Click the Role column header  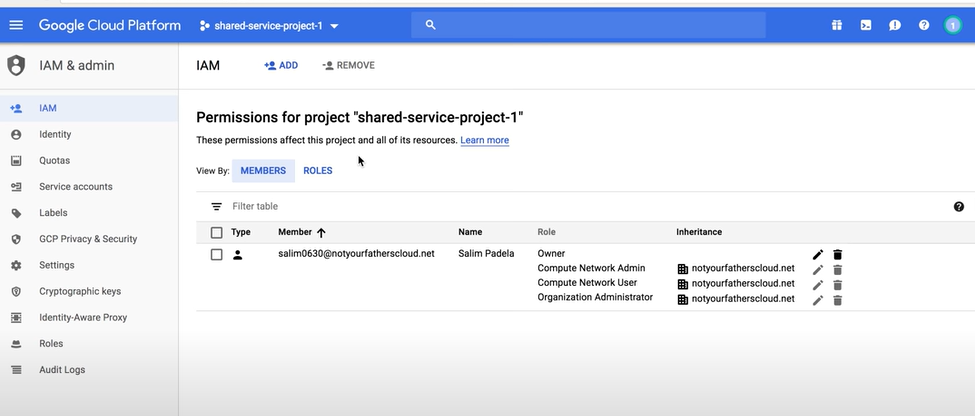coord(547,232)
